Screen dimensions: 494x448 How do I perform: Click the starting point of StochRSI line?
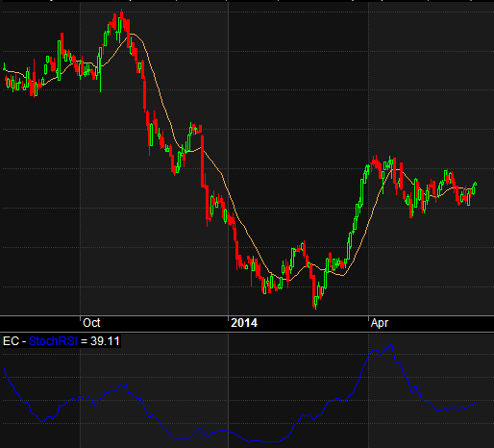(4, 368)
